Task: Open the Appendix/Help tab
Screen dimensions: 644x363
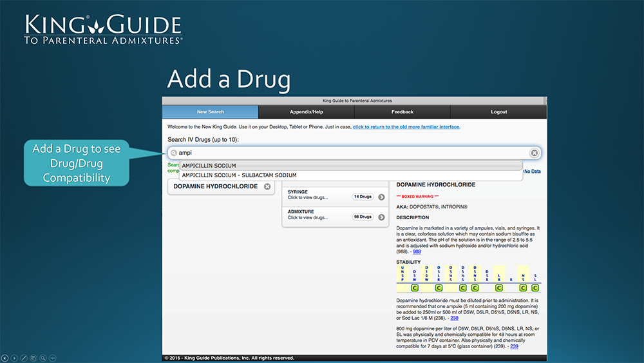Action: 307,112
